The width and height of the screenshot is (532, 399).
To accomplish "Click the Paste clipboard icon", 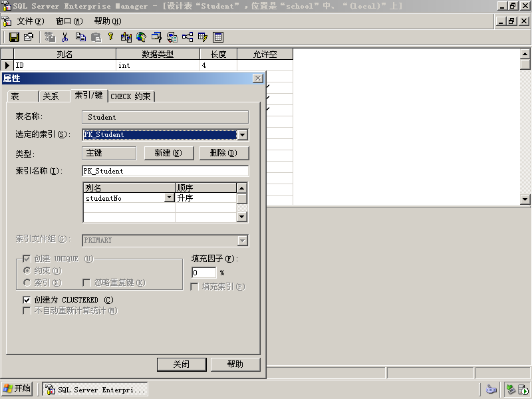I will pos(96,37).
